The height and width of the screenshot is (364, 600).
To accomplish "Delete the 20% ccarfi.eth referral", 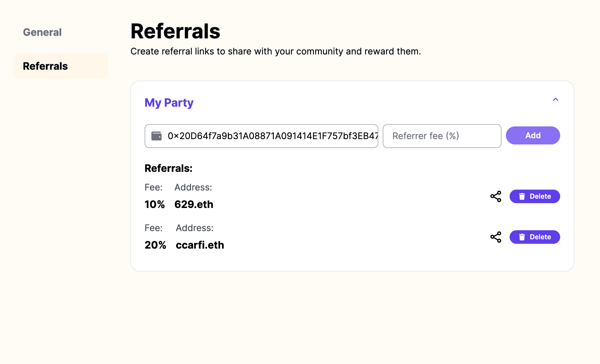I will 535,237.
